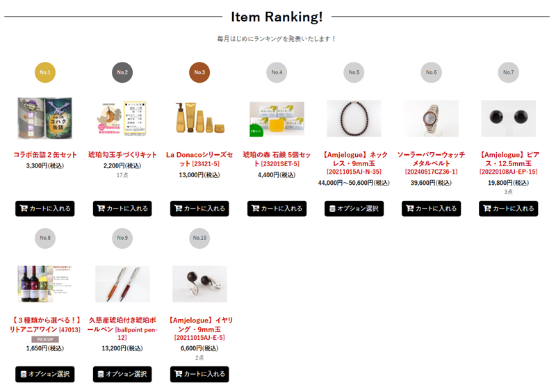Add 琥珀勾玉手づくりキット to cart
The height and width of the screenshot is (392, 556).
point(122,209)
